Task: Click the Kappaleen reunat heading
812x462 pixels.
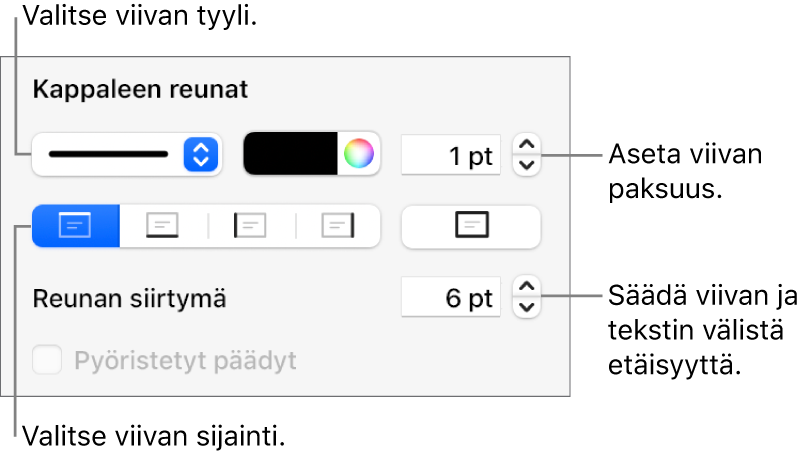Action: [x=140, y=89]
